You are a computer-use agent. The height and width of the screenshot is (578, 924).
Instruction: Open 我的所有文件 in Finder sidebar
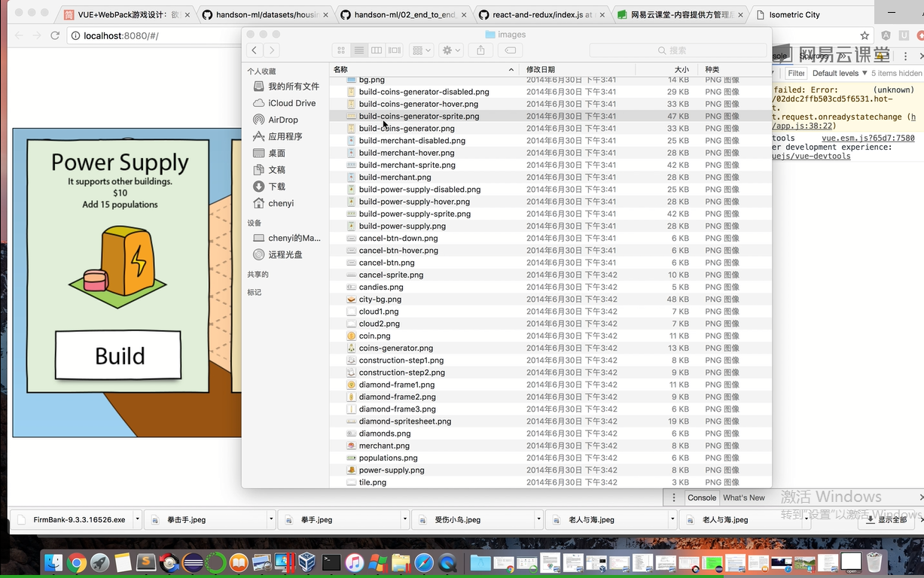tap(285, 87)
